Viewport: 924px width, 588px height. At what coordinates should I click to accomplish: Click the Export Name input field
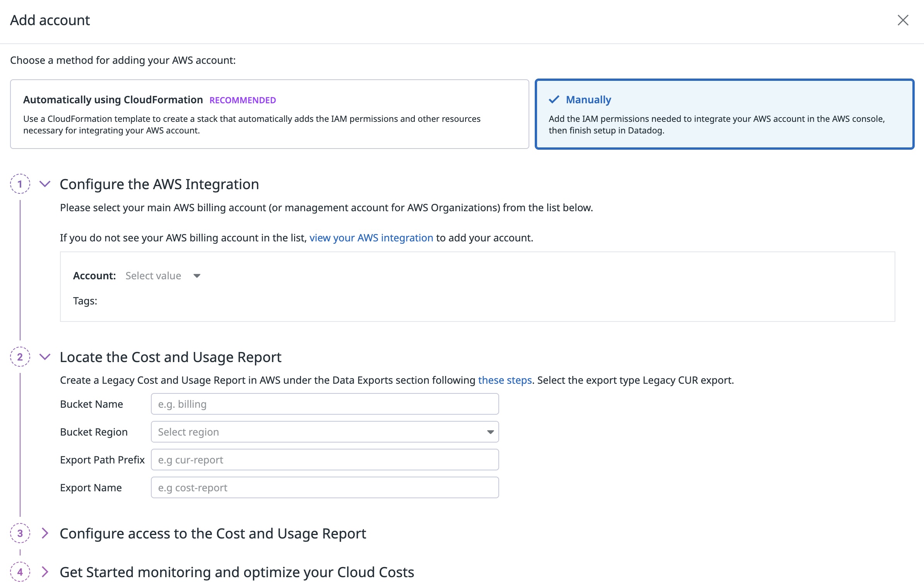[x=324, y=487]
